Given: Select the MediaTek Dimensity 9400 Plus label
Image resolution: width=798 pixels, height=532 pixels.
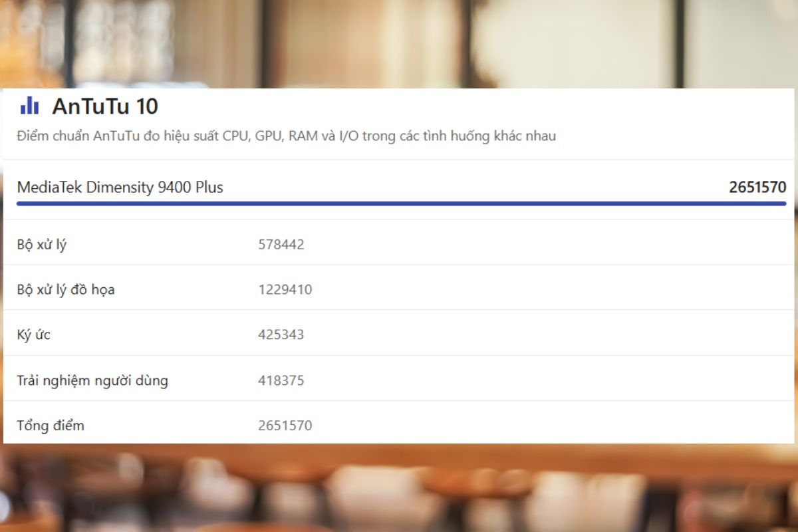Looking at the screenshot, I should 120,188.
